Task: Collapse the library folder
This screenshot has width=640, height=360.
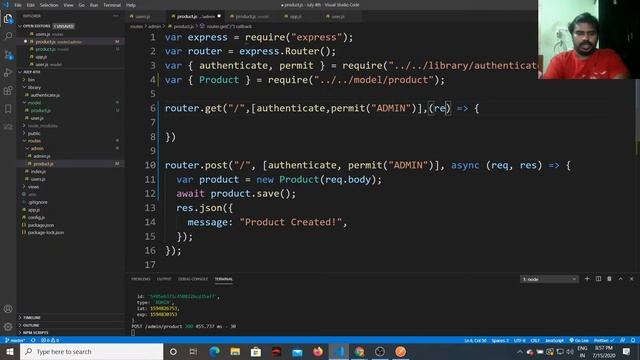Action: (x=34, y=87)
